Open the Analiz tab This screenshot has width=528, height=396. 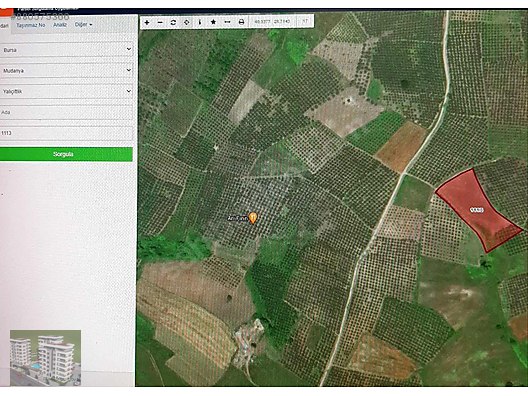click(x=60, y=25)
